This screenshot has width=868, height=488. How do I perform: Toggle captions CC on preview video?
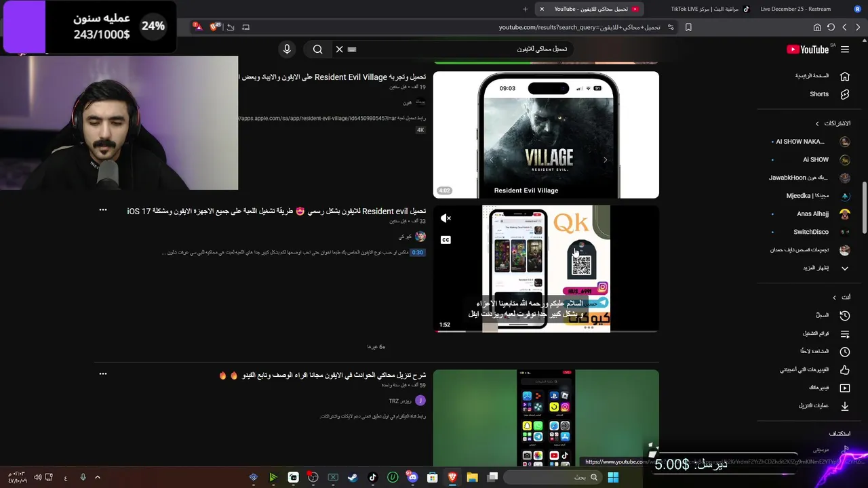pos(446,240)
